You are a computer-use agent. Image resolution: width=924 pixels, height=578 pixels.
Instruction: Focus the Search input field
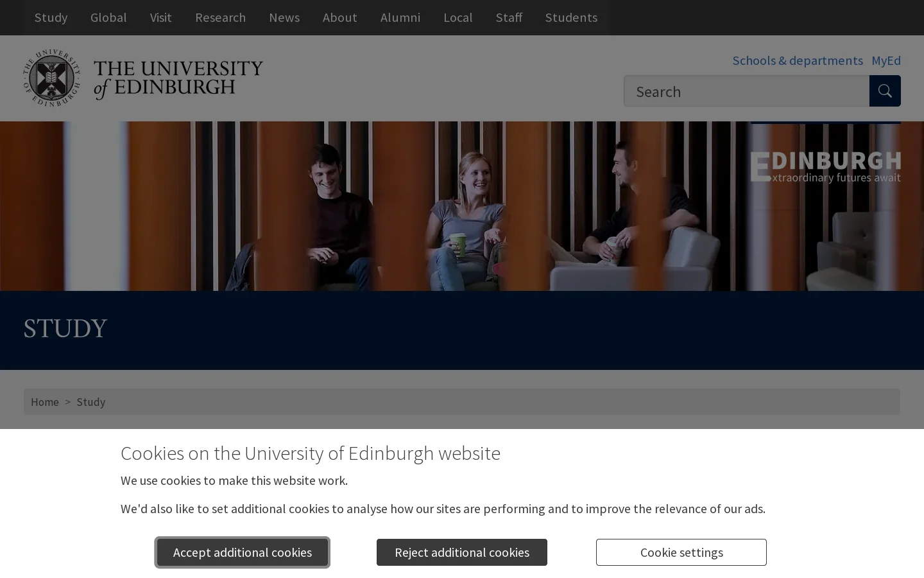click(x=746, y=91)
